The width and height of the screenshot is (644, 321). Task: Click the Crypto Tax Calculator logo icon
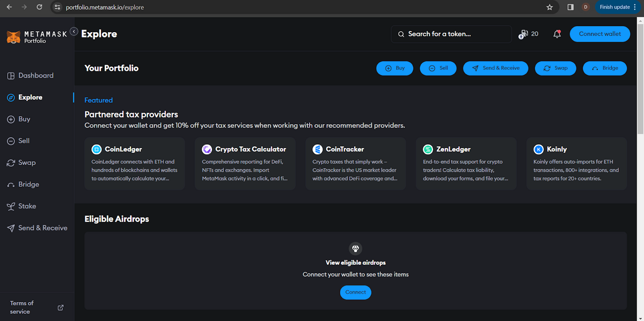coord(207,149)
